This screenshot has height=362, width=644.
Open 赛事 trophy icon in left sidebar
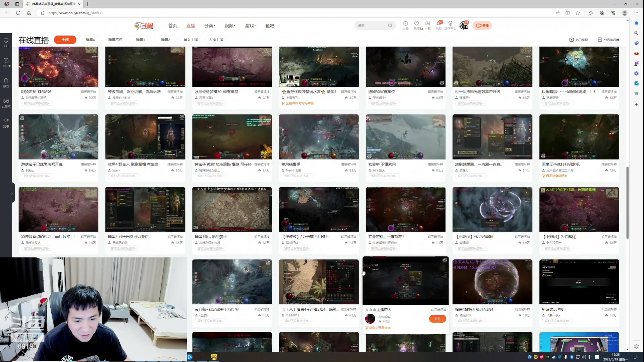6,123
